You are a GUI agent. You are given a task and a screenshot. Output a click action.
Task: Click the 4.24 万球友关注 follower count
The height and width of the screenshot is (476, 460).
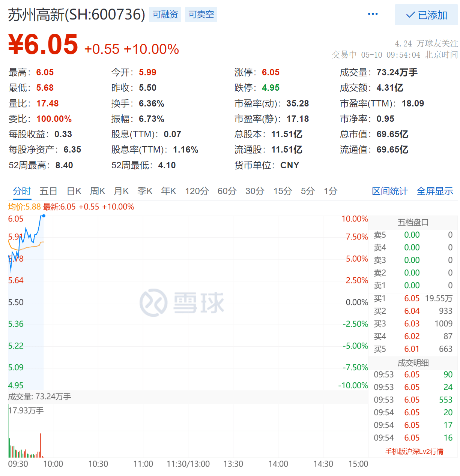click(426, 43)
